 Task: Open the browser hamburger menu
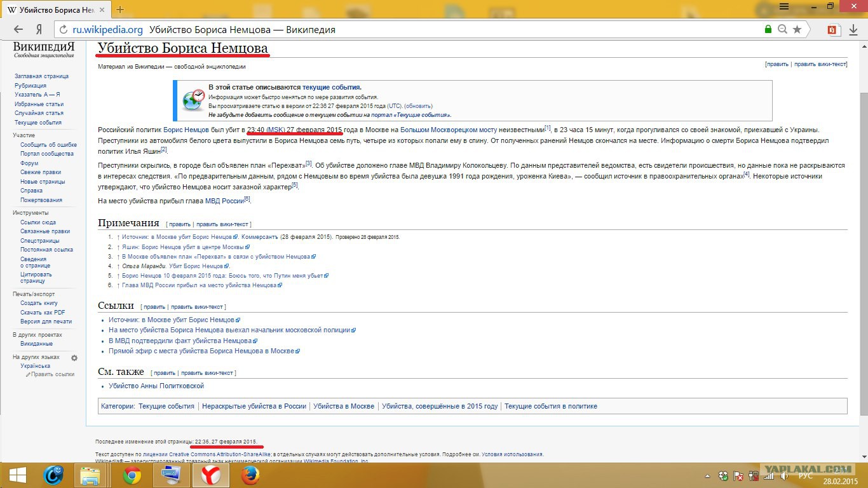point(784,6)
